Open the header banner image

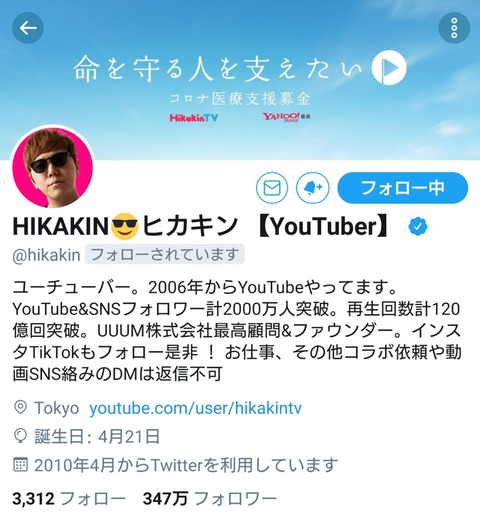[x=240, y=80]
